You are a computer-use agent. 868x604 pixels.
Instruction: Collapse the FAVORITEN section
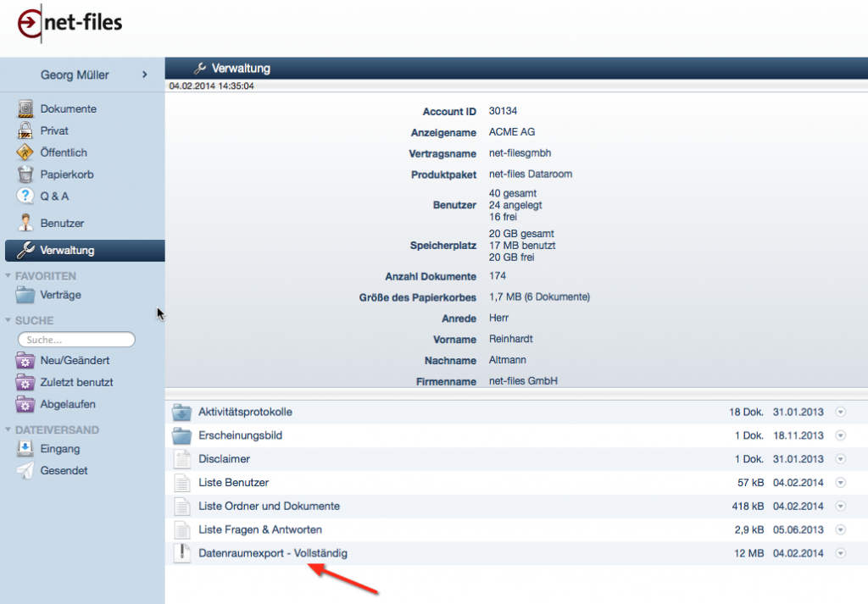(x=8, y=276)
